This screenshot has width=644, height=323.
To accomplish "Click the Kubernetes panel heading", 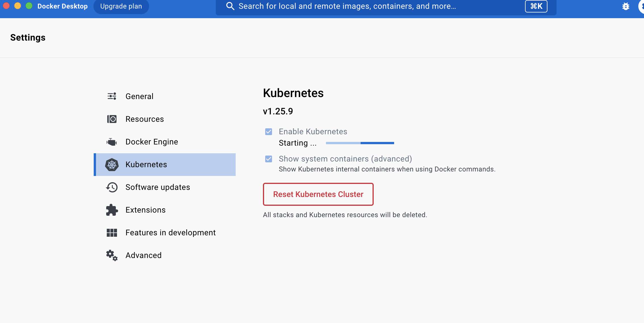I will [293, 93].
